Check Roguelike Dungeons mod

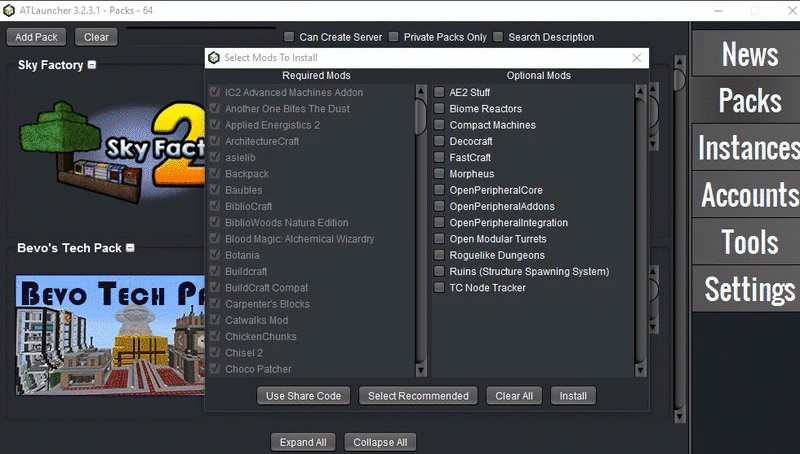click(439, 255)
